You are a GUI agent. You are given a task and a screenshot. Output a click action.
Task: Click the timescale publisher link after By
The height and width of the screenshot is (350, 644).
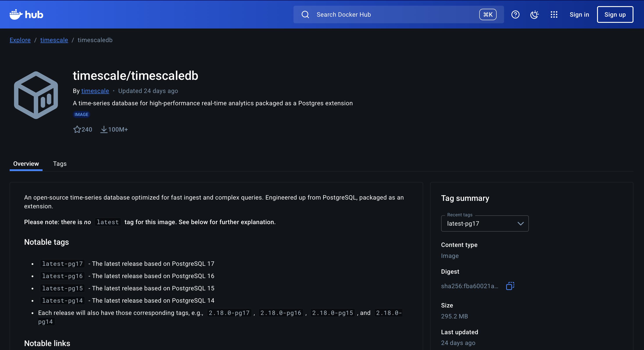click(95, 91)
